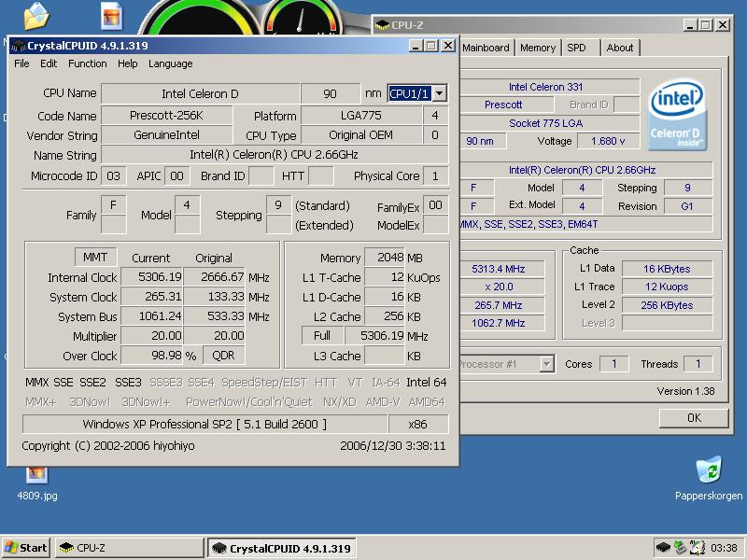Click the OK button in CPU-Z

[694, 417]
